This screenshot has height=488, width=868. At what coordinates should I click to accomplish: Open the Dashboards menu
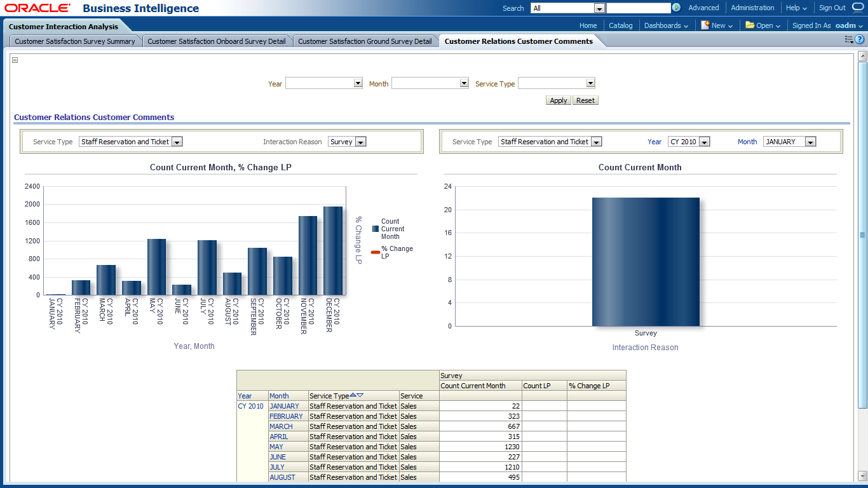pyautogui.click(x=666, y=25)
